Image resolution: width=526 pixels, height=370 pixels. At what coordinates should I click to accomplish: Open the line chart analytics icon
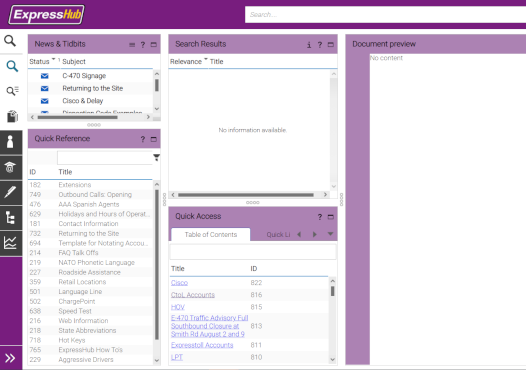coord(11,243)
